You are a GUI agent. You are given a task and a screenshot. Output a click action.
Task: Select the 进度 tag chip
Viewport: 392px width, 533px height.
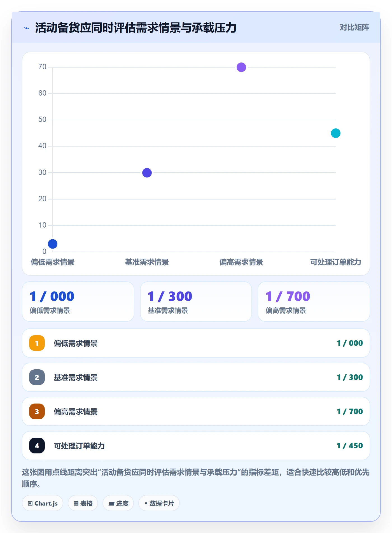(x=118, y=503)
